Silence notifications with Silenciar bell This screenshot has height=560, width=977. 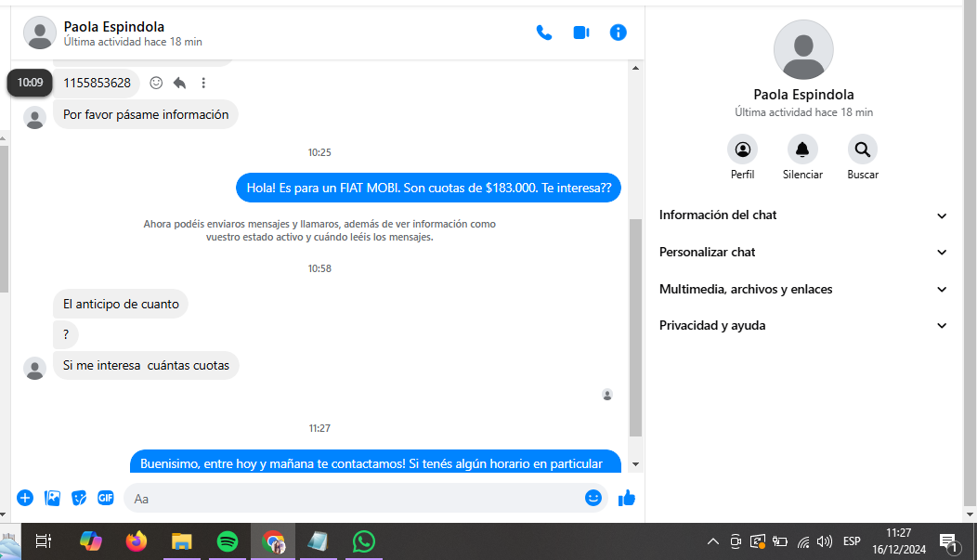[802, 150]
